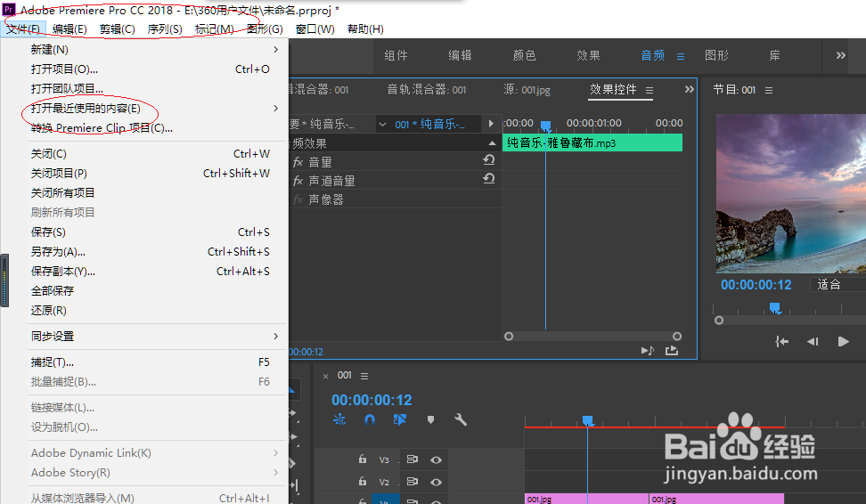Click the timeline playhead marker
866x504 pixels.
[x=588, y=421]
